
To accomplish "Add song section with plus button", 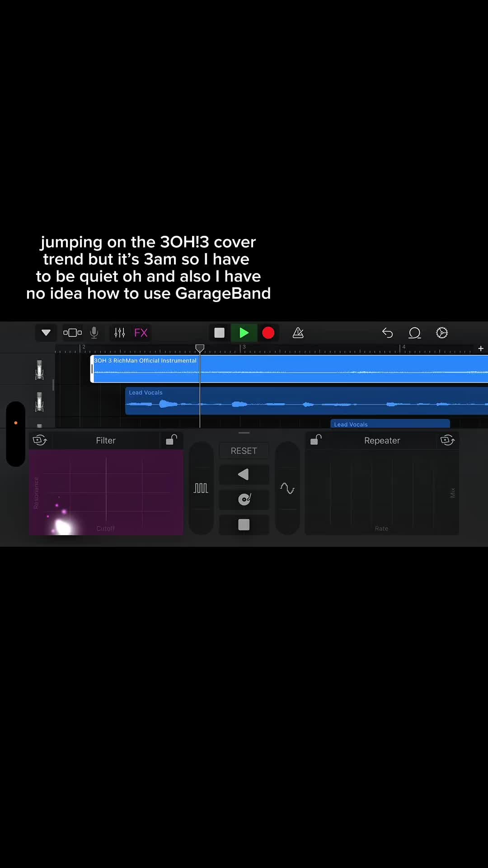I will click(481, 348).
